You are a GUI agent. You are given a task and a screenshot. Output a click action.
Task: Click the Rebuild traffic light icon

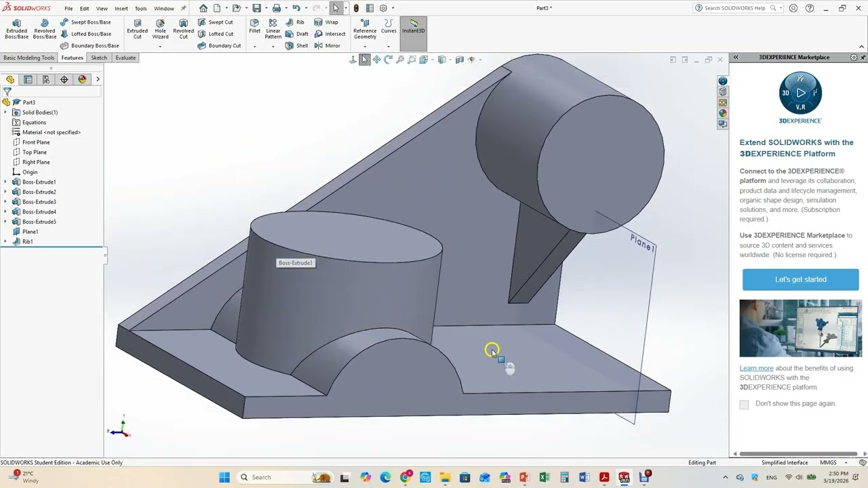tap(356, 8)
